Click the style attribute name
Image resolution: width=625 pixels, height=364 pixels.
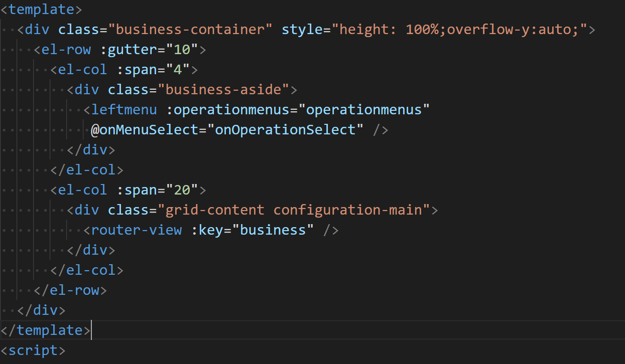(x=302, y=30)
